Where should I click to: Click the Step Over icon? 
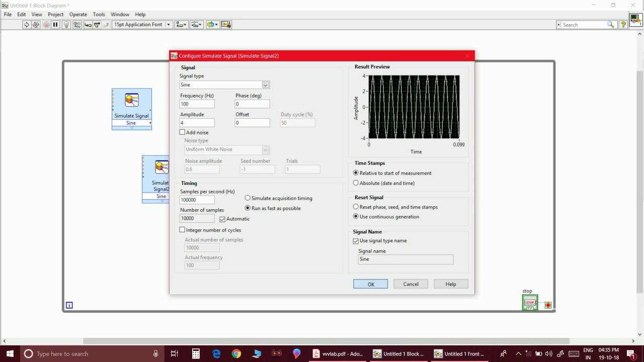(97, 25)
